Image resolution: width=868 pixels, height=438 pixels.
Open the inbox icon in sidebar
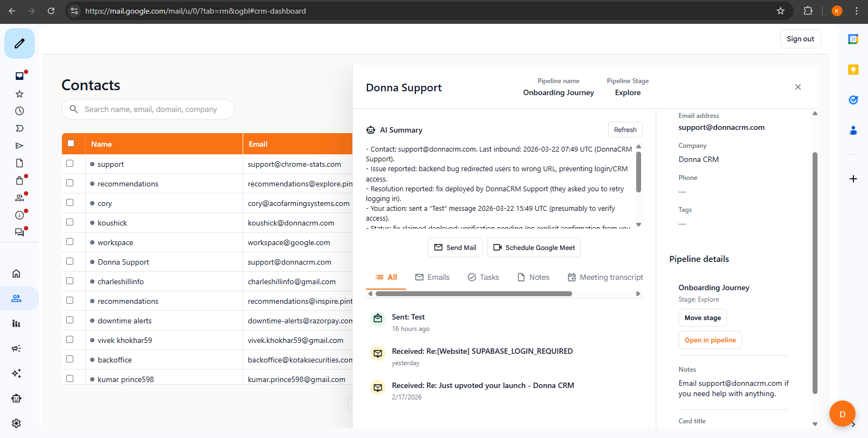coord(20,76)
